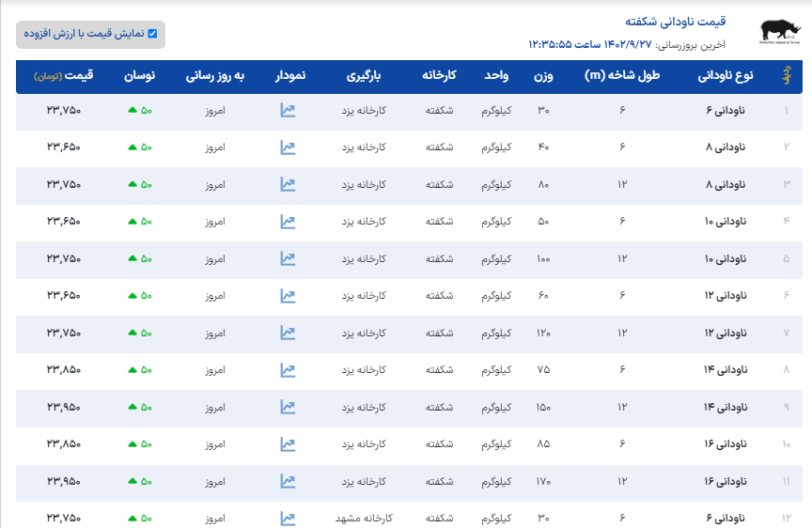This screenshot has height=528, width=812.
Task: Open chart icon for کارخانه مشهد row
Action: 288,518
